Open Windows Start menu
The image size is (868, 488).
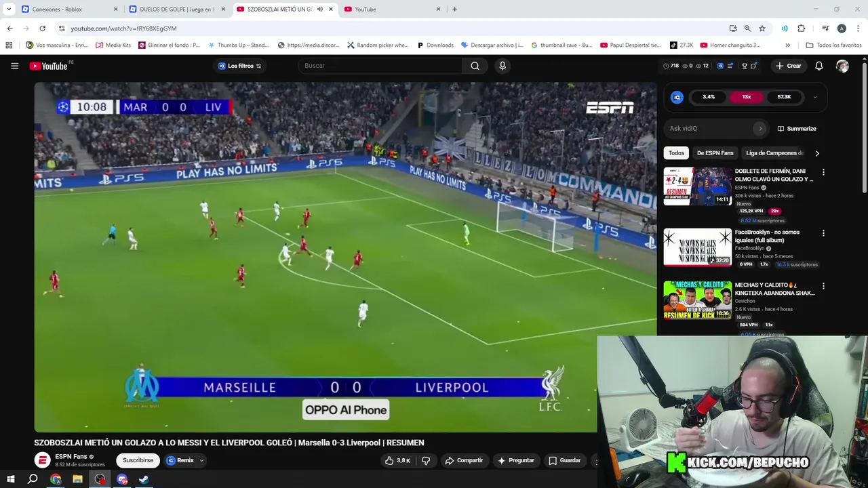pyautogui.click(x=10, y=479)
